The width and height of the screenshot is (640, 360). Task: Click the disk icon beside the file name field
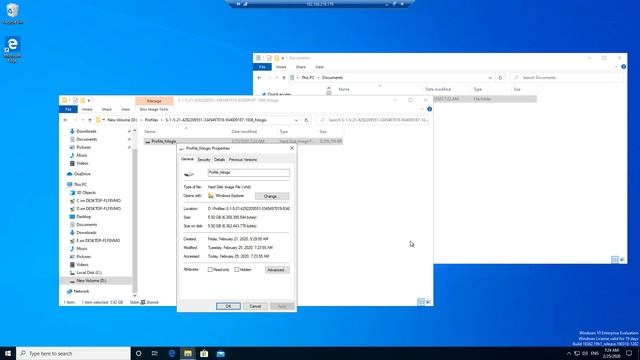click(x=189, y=174)
